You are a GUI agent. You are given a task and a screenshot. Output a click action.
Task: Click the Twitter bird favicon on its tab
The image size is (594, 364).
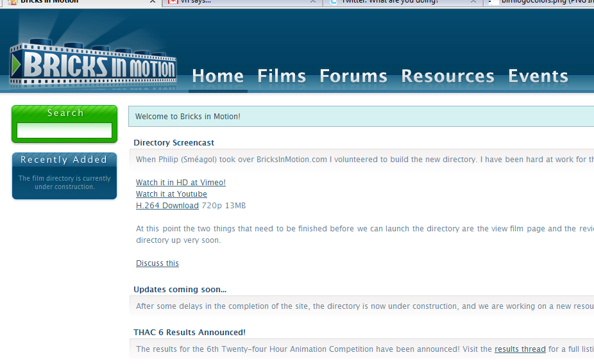(x=334, y=1)
